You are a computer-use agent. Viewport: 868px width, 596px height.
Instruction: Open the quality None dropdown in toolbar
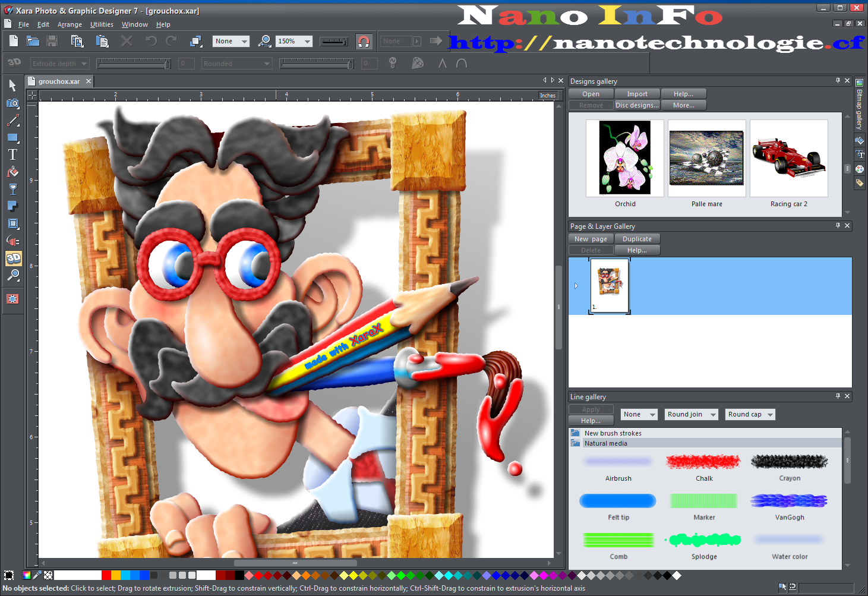coord(231,41)
